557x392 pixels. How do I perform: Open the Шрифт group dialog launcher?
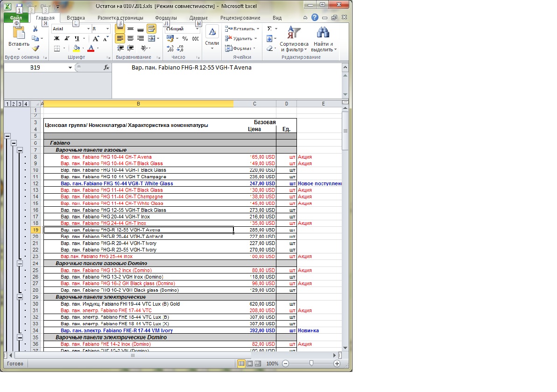108,57
